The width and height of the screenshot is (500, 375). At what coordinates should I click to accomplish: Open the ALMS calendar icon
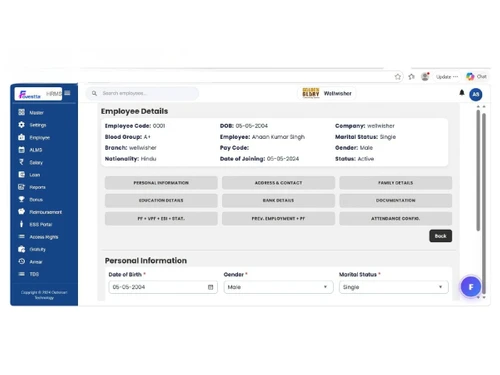21,150
